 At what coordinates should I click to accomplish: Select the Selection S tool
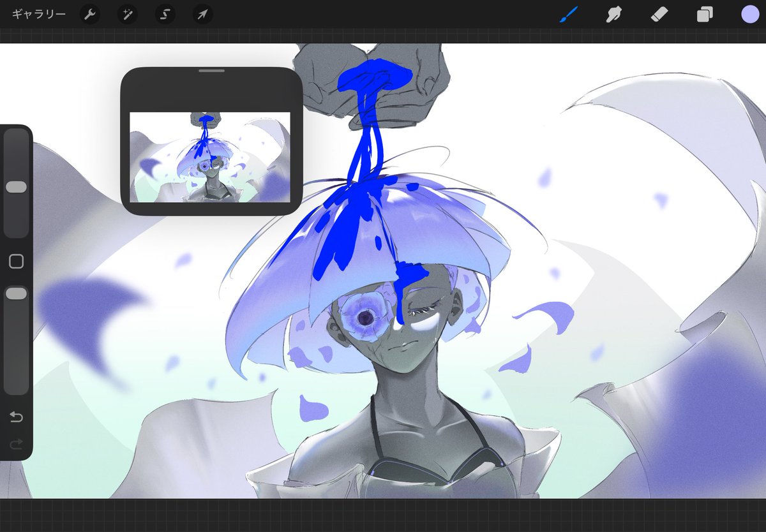tap(165, 14)
